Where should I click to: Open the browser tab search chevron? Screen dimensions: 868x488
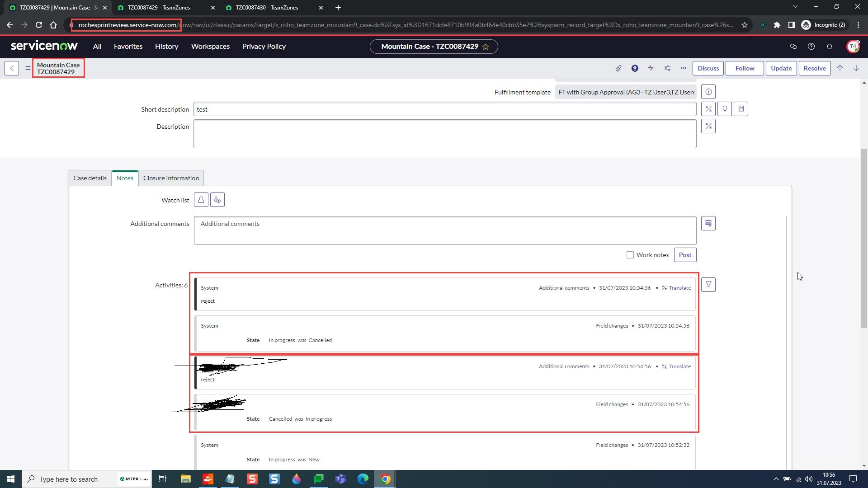coord(795,7)
